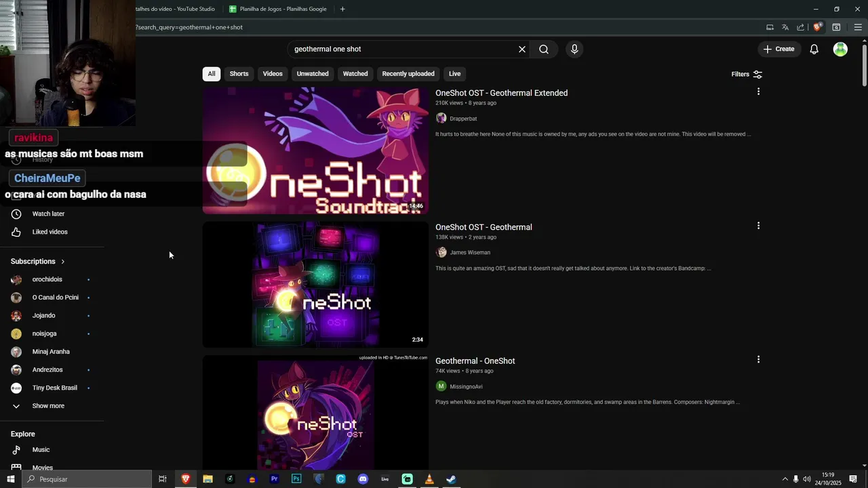Open a new browser tab with plus
The height and width of the screenshot is (488, 868).
point(342,9)
